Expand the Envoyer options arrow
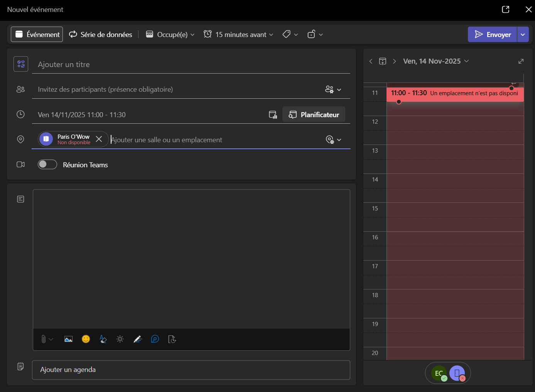Viewport: 535px width, 392px height. [x=523, y=34]
